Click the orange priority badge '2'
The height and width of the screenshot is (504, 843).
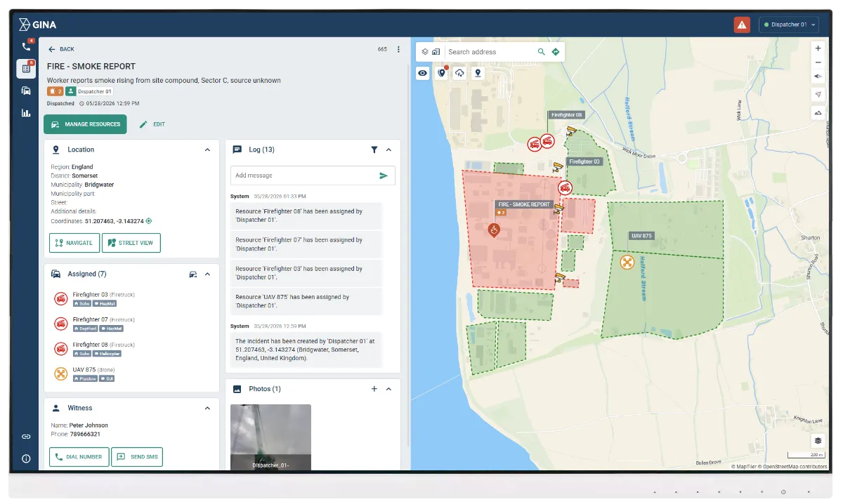tap(55, 91)
